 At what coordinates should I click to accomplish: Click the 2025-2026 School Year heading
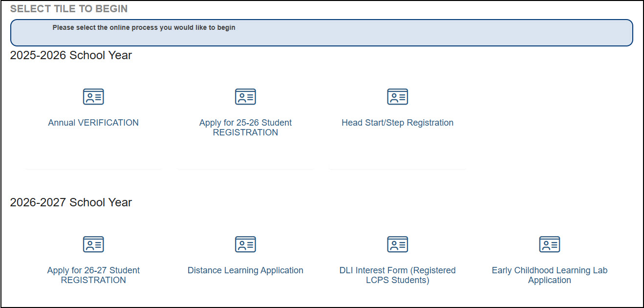71,55
